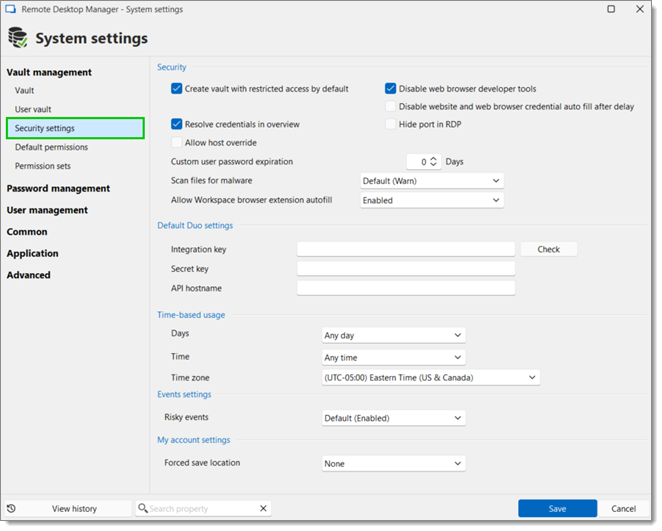Open the Days Any day dropdown

pyautogui.click(x=393, y=335)
